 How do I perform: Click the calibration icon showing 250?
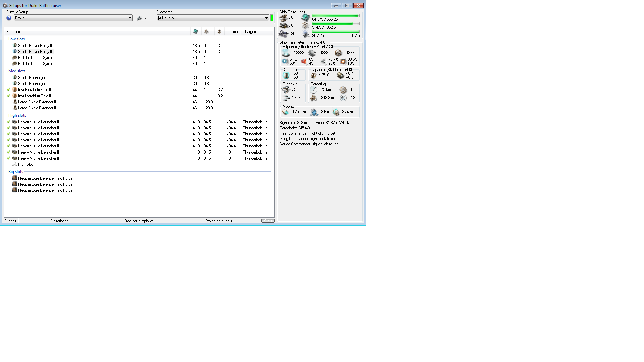click(284, 34)
